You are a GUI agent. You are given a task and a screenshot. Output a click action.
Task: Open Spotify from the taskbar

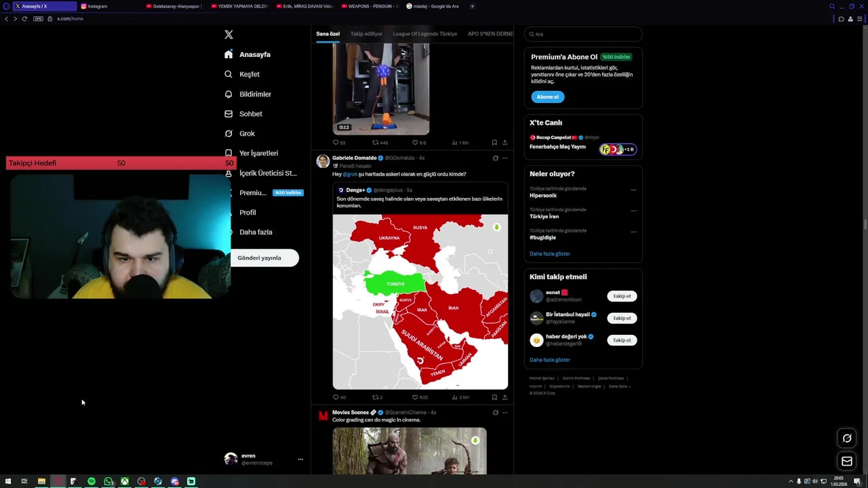(x=92, y=481)
